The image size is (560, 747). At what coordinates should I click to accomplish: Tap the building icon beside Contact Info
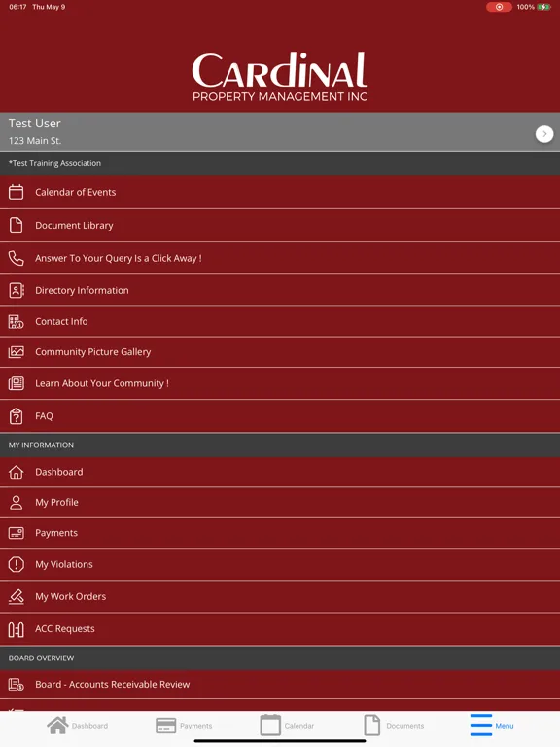16,322
